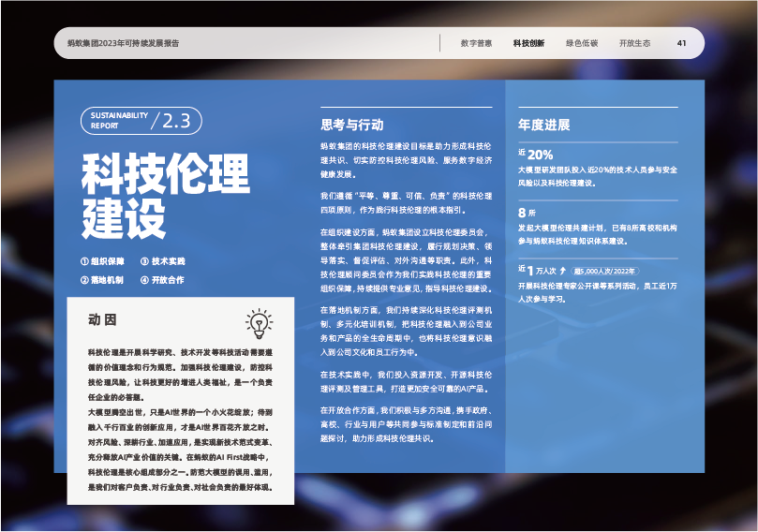The width and height of the screenshot is (758, 532).
Task: Click the lightbulb icon in 动因 box
Action: tap(259, 324)
